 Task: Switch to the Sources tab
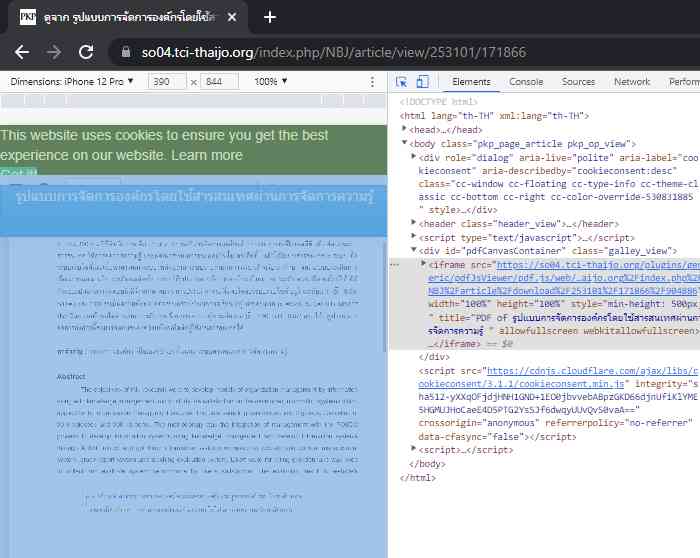(578, 82)
